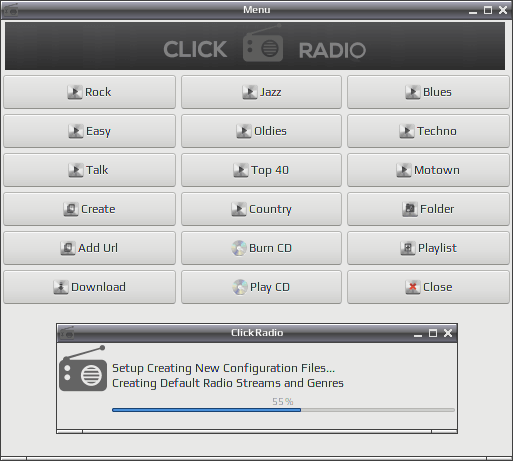513x461 pixels.
Task: Open the Blues genre
Action: (428, 92)
